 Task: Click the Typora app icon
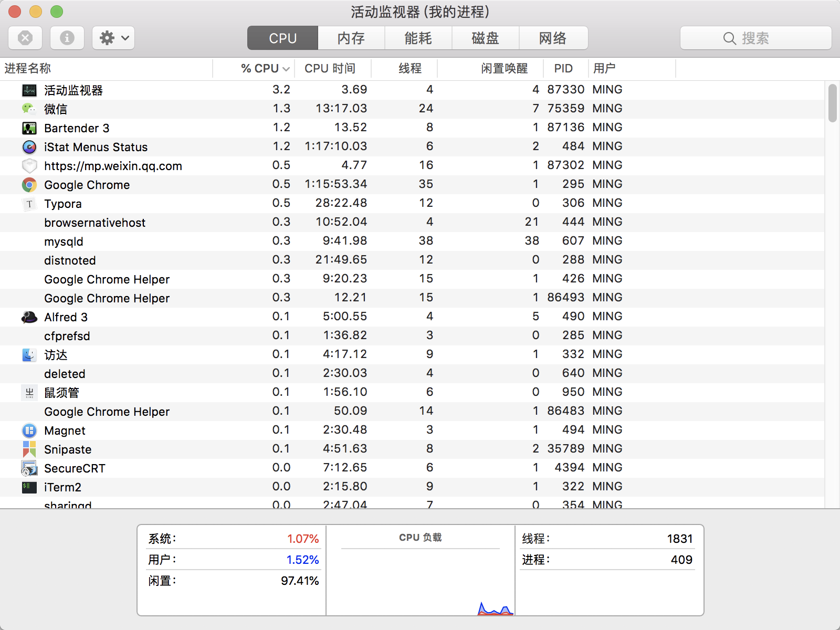point(29,204)
